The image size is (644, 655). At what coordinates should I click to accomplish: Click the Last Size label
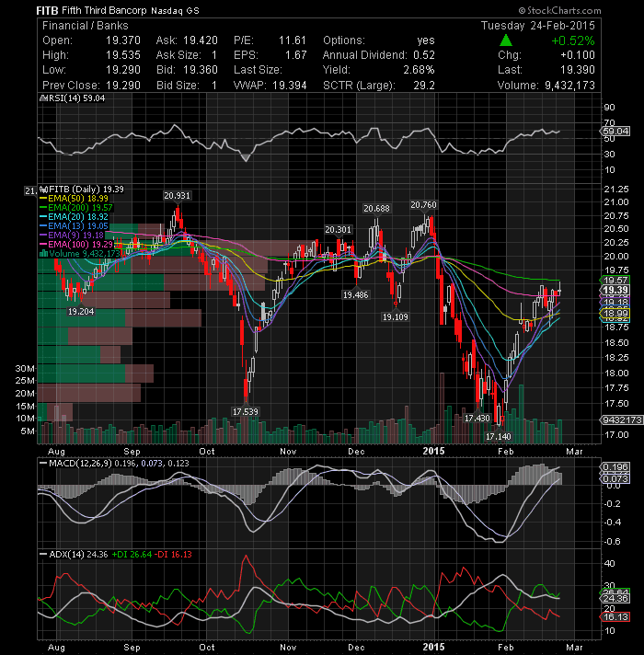tap(258, 70)
